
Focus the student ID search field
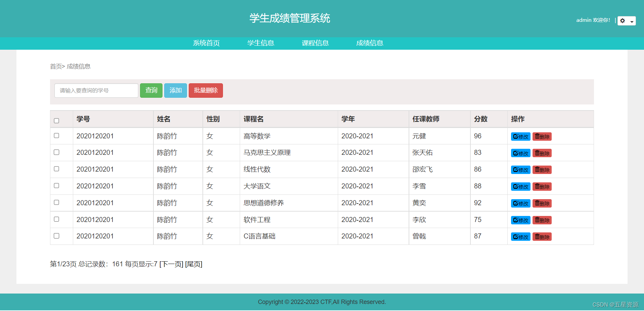(x=96, y=90)
